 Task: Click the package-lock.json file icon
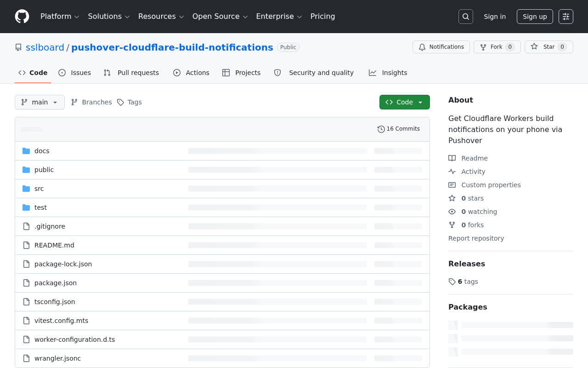pyautogui.click(x=26, y=264)
